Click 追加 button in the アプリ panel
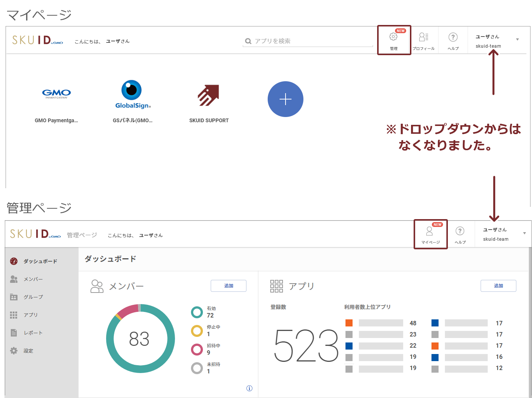The image size is (532, 398). tap(498, 286)
